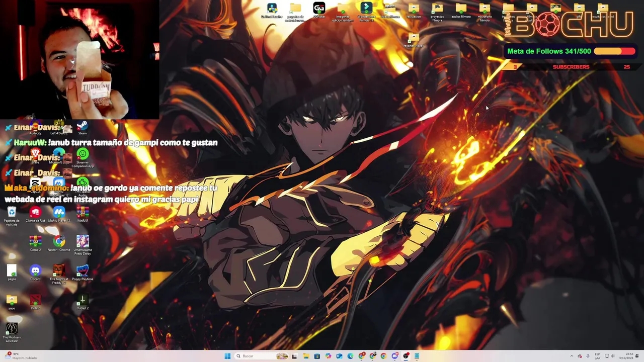Open the Umamusume Pretty Derby shortcut
This screenshot has width=644, height=362.
[x=83, y=245]
